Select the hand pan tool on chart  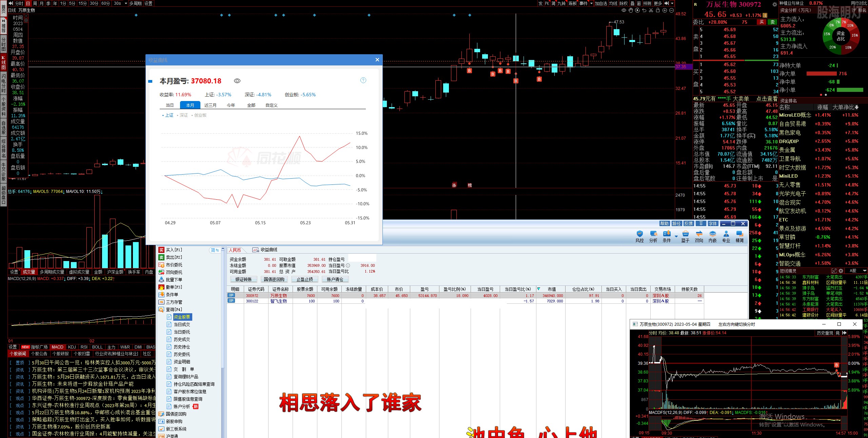click(630, 10)
